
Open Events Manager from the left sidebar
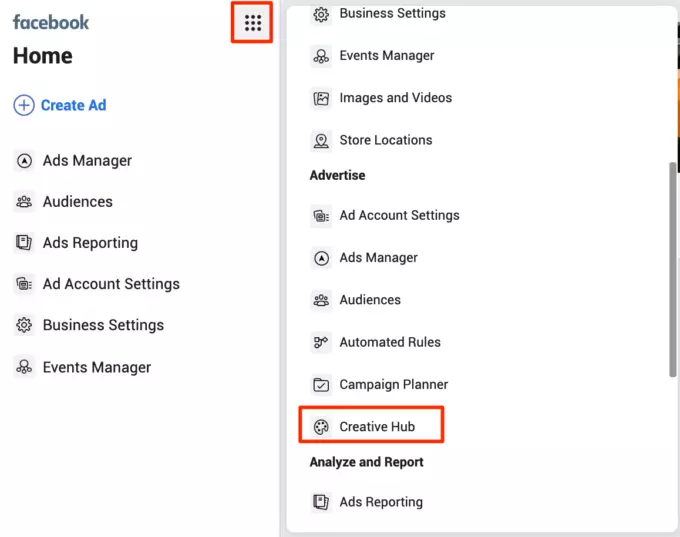coord(97,367)
